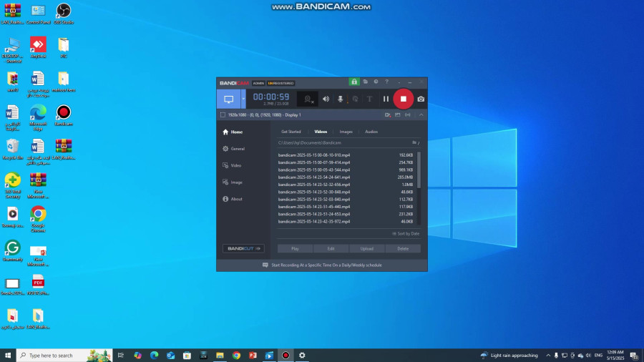This screenshot has height=362, width=644.
Task: Click the video list scrollbar
Action: 419,170
